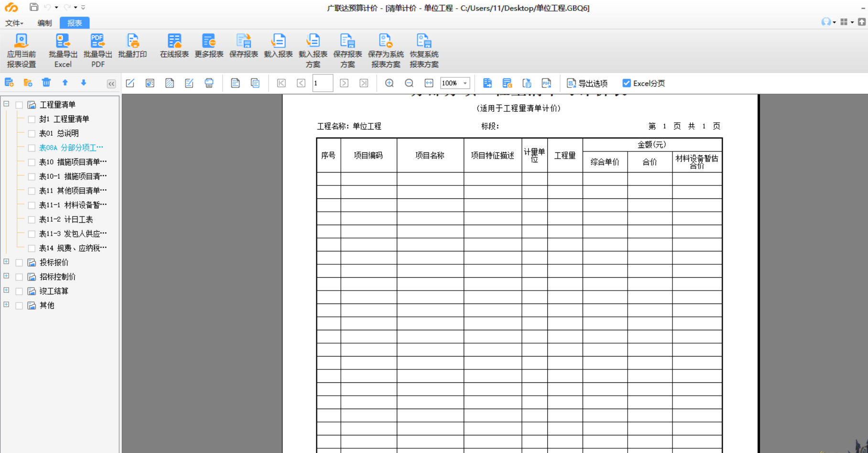Image resolution: width=868 pixels, height=453 pixels.
Task: Click 批量导出 PDF in the ribbon
Action: [98, 51]
